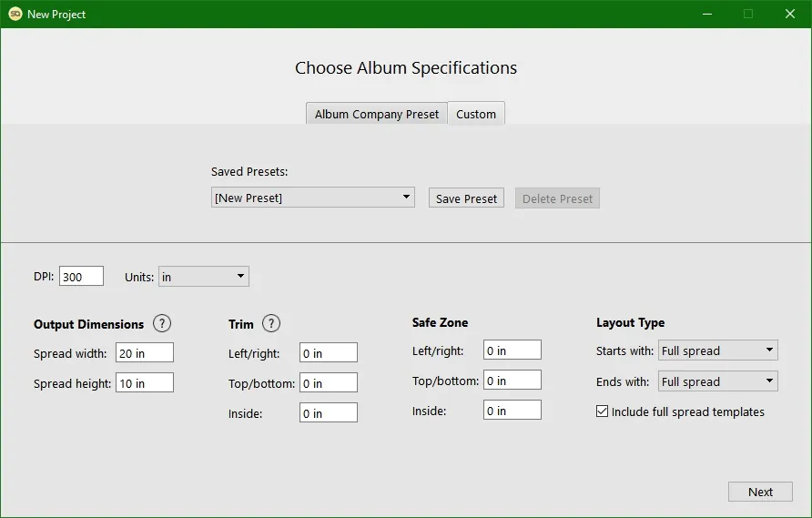Image resolution: width=812 pixels, height=518 pixels.
Task: Uncheck Include full spread templates
Action: coord(602,411)
